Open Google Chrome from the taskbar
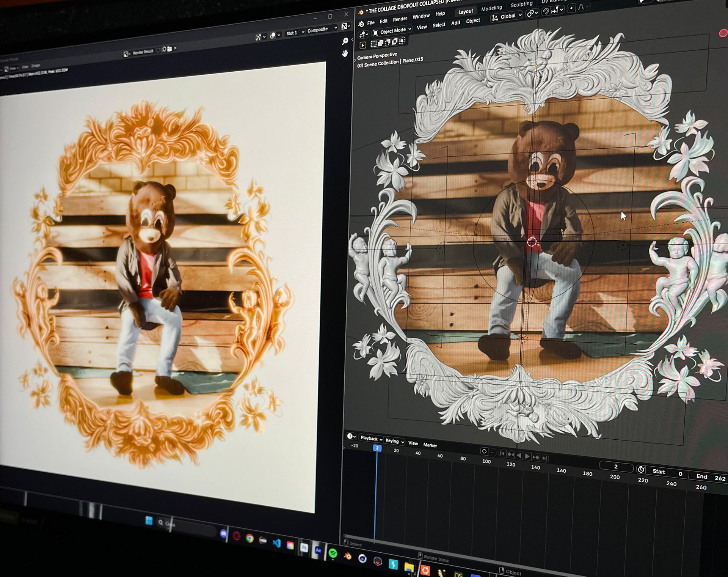The width and height of the screenshot is (728, 577). (x=249, y=538)
